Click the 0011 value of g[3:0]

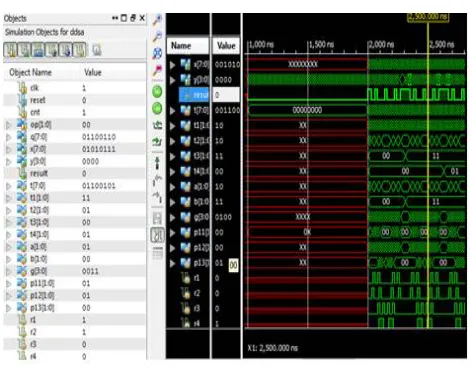(90, 271)
